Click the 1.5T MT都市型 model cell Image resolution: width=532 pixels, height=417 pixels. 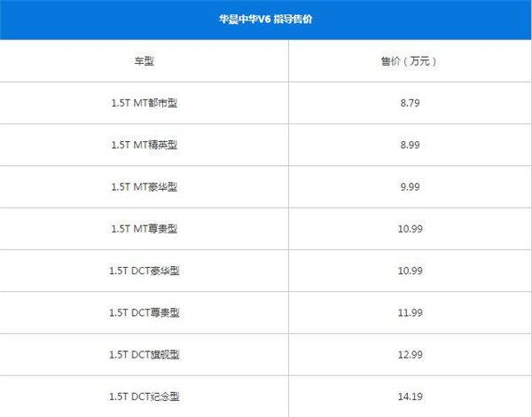click(145, 103)
